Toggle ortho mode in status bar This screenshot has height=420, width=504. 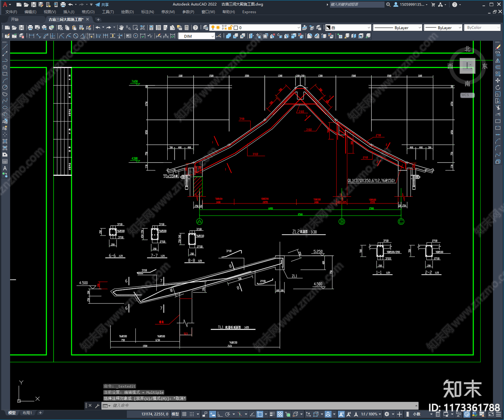click(x=220, y=414)
